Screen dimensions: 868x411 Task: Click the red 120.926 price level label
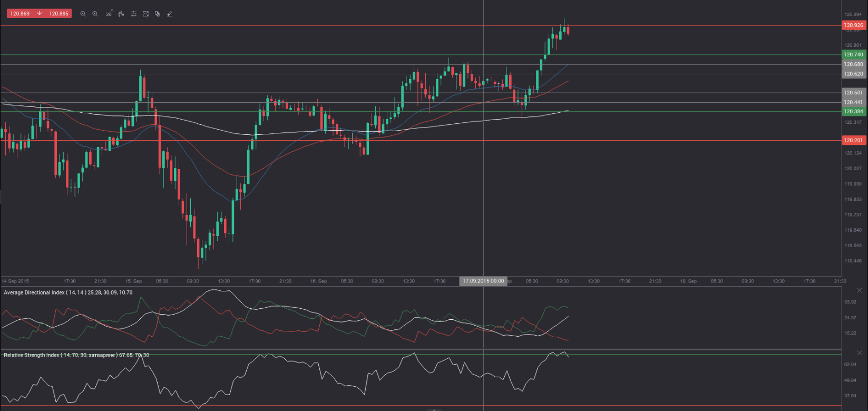(x=853, y=25)
